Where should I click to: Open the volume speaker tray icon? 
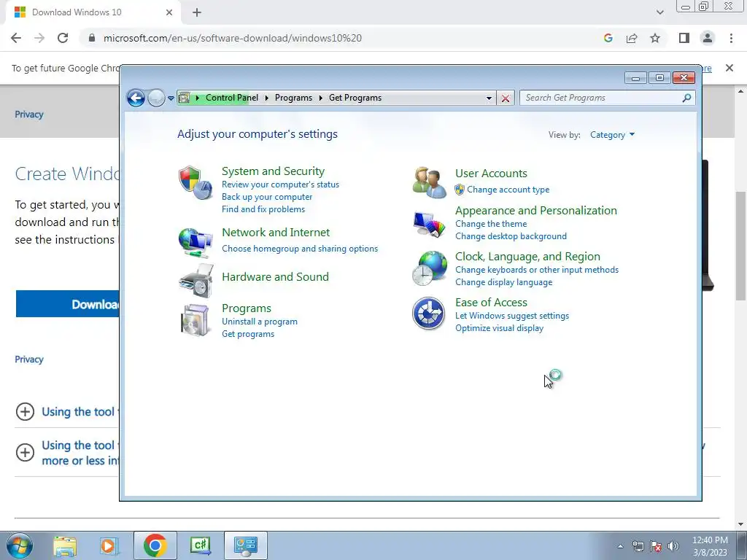673,546
